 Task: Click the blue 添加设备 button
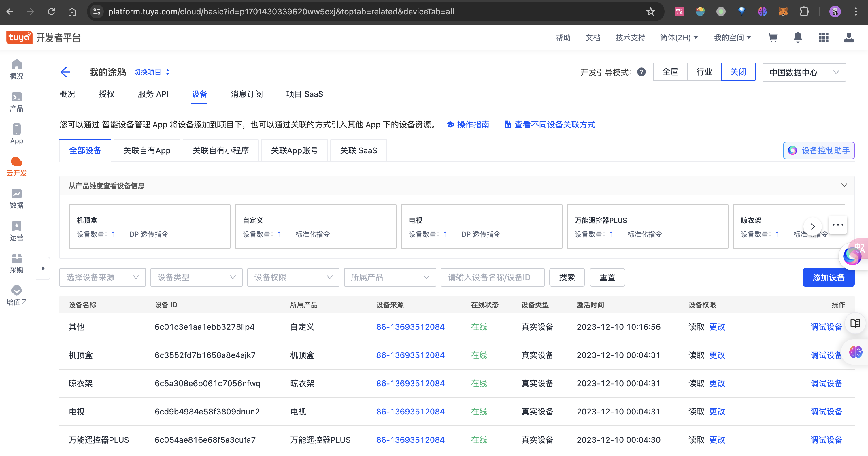click(x=828, y=277)
